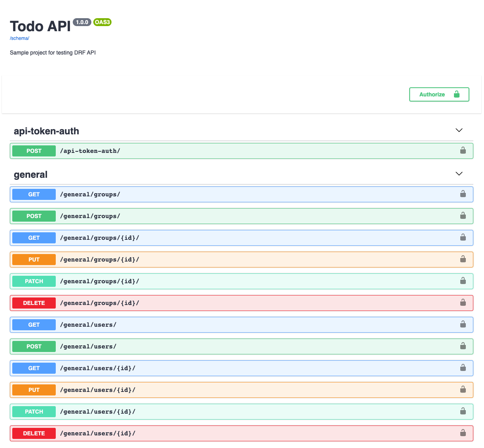This screenshot has width=484, height=448.
Task: Expand PUT badge for /general/groups/{id}/
Action: pyautogui.click(x=34, y=260)
